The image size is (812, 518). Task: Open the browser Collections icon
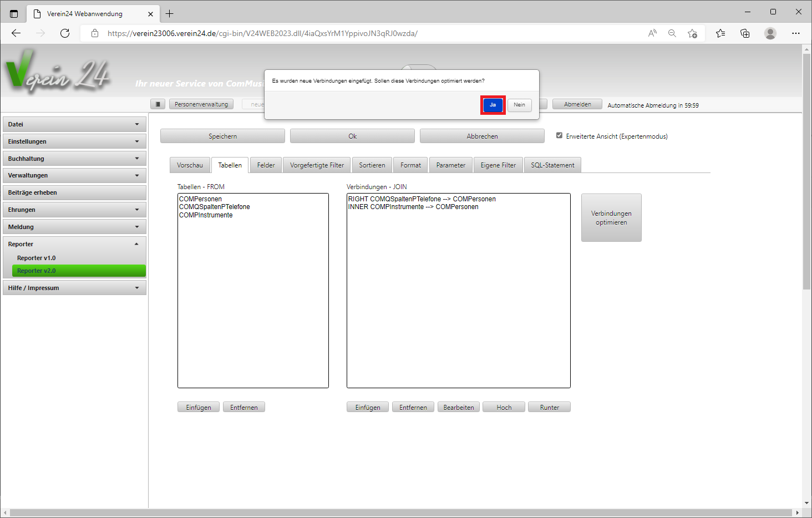click(x=745, y=33)
